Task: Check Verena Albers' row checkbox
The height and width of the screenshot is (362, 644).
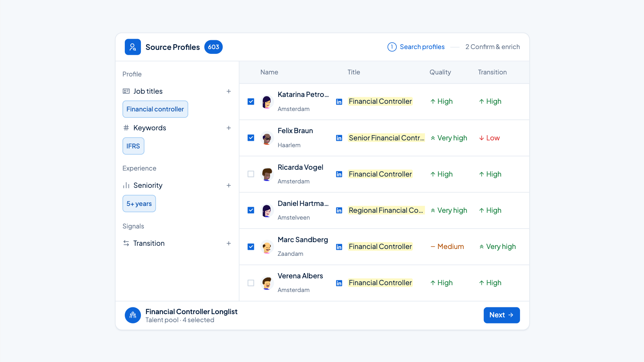Action: point(251,283)
